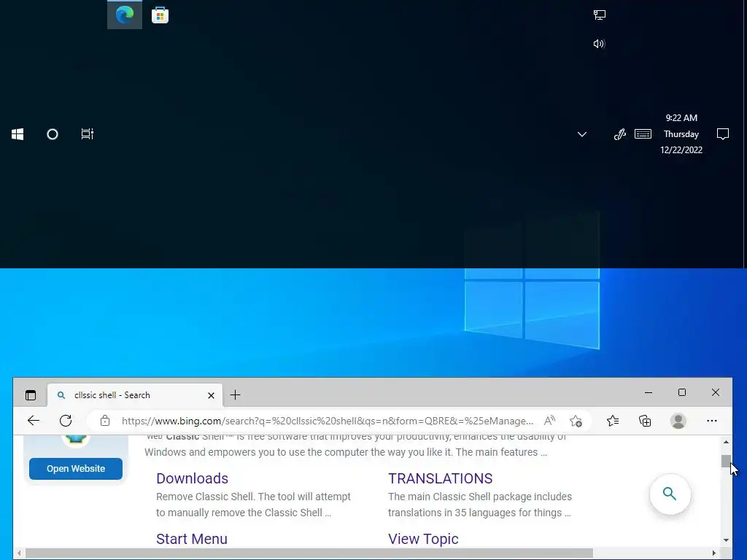Click the volume speaker icon

(600, 44)
